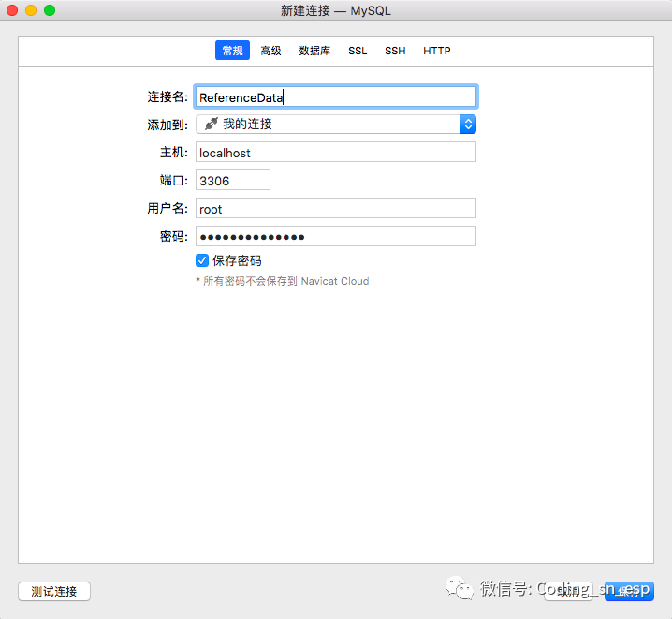Click the 测试连接 button
Viewport: 672px width, 619px height.
coord(54,591)
